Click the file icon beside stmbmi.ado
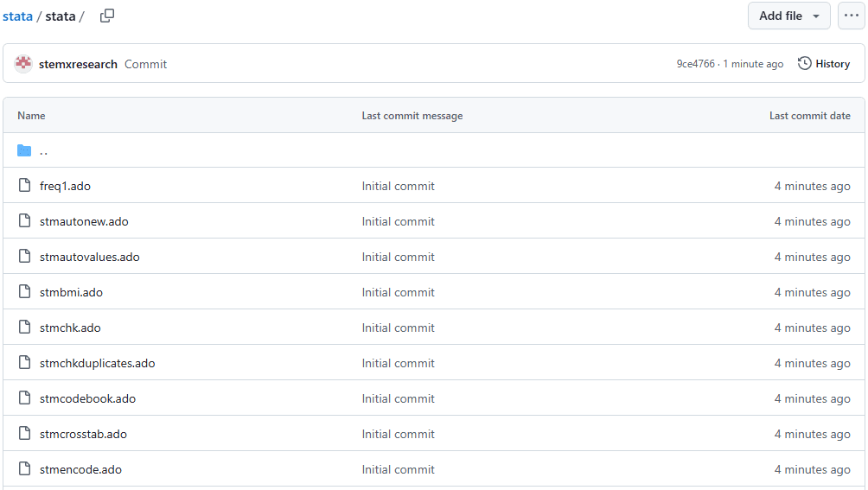The height and width of the screenshot is (490, 868). pyautogui.click(x=24, y=292)
